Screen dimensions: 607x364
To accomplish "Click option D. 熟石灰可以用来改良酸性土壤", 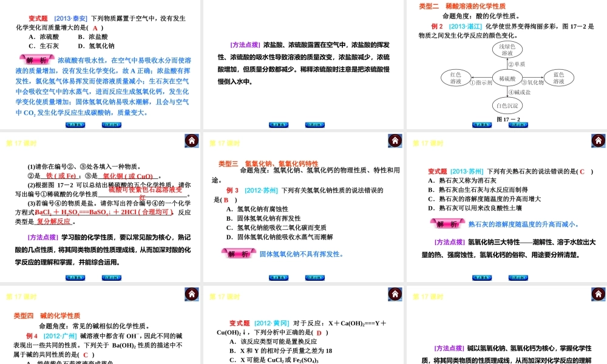I will click(x=475, y=208).
